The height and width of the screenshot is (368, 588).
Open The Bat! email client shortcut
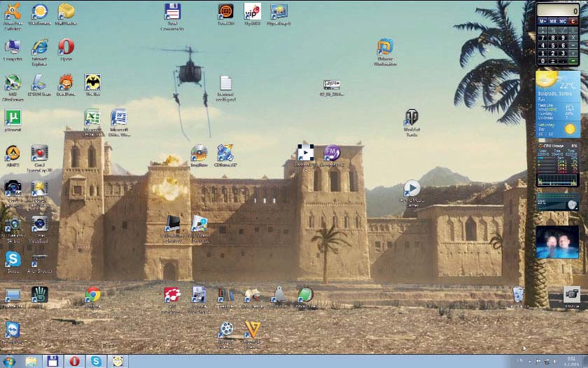[x=92, y=83]
